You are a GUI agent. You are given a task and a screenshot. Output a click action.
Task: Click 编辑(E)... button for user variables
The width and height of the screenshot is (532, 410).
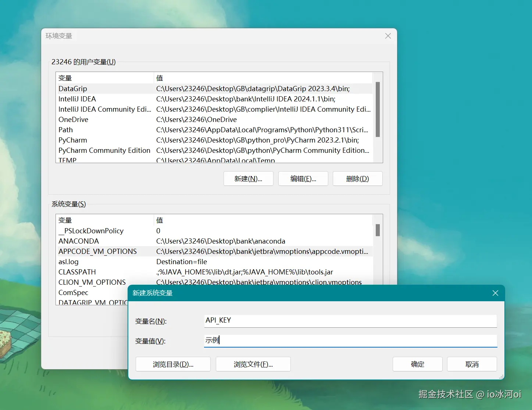pos(303,179)
